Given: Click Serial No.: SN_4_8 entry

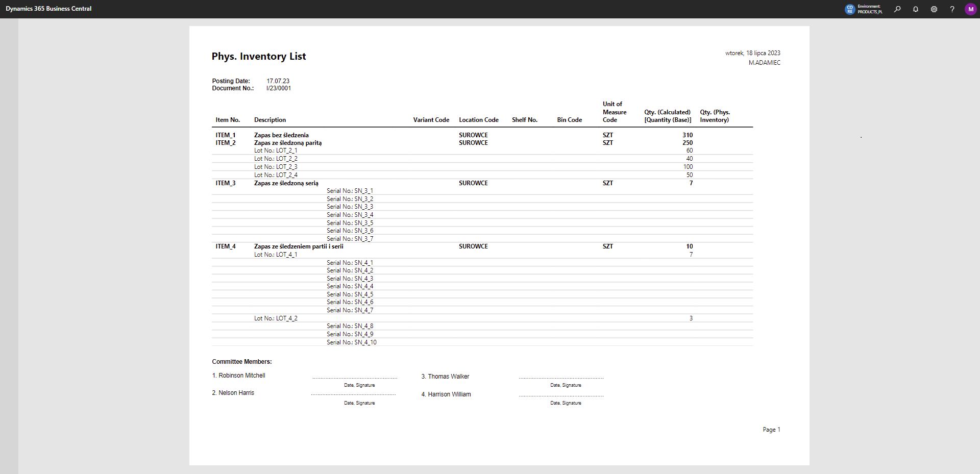Looking at the screenshot, I should pyautogui.click(x=350, y=326).
